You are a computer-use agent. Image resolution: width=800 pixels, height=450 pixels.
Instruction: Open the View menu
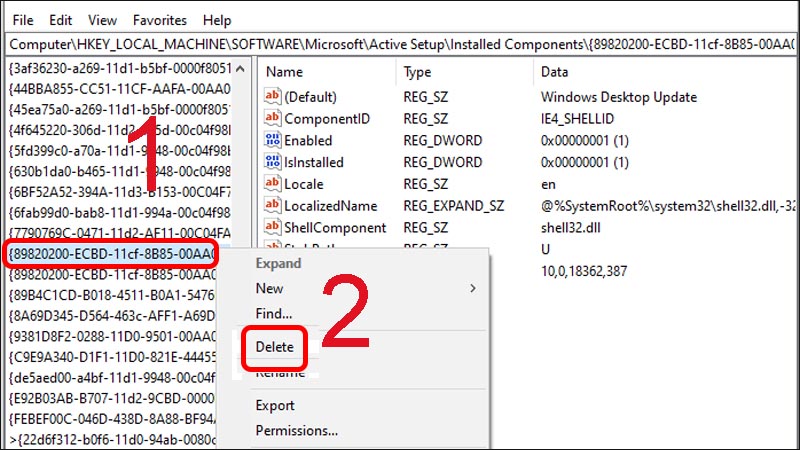(x=102, y=20)
